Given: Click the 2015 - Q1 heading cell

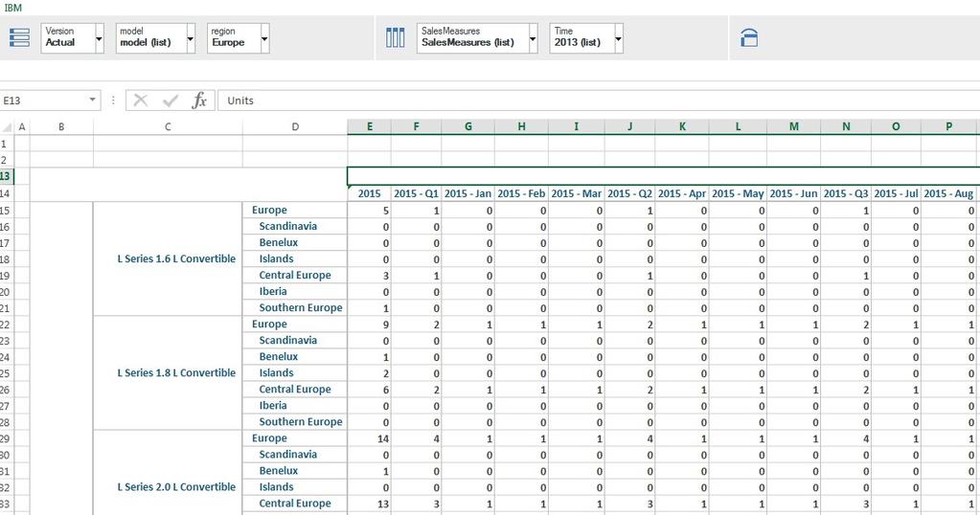Looking at the screenshot, I should (x=417, y=193).
